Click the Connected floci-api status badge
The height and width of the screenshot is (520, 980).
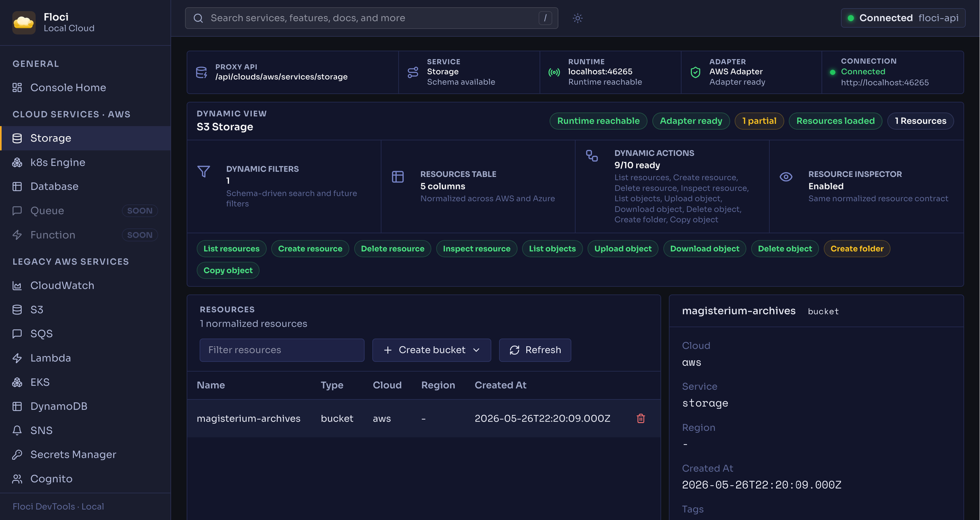(903, 18)
